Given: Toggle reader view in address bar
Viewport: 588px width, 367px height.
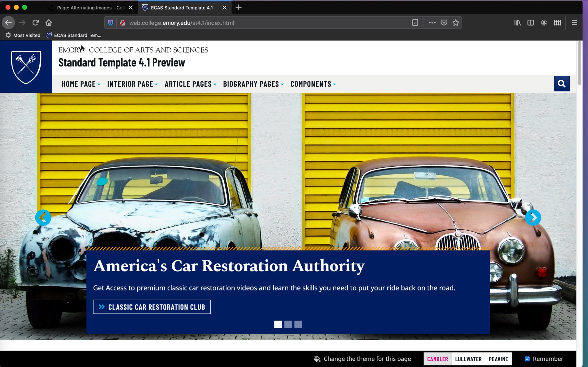Looking at the screenshot, I should 415,23.
